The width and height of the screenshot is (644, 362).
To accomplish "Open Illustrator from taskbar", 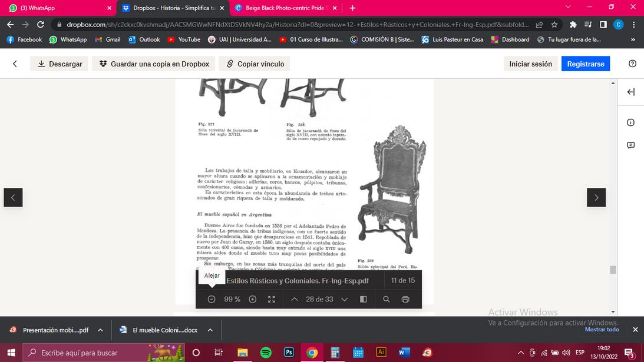I will click(x=381, y=353).
